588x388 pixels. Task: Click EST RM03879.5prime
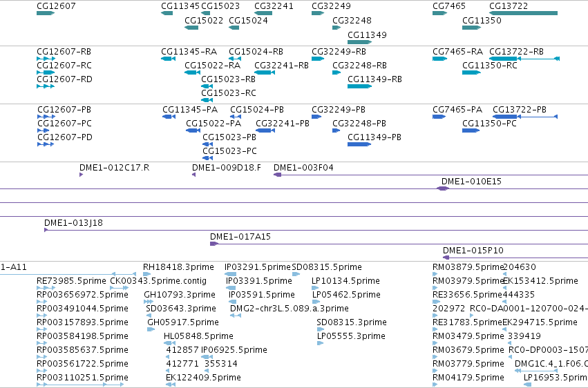pos(468,267)
